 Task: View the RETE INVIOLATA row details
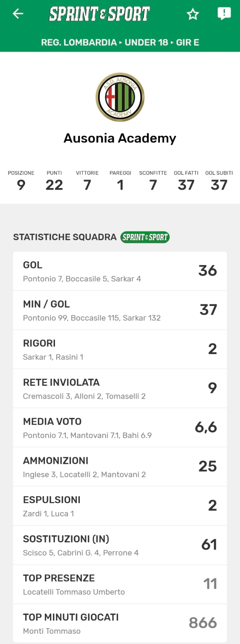tap(120, 389)
